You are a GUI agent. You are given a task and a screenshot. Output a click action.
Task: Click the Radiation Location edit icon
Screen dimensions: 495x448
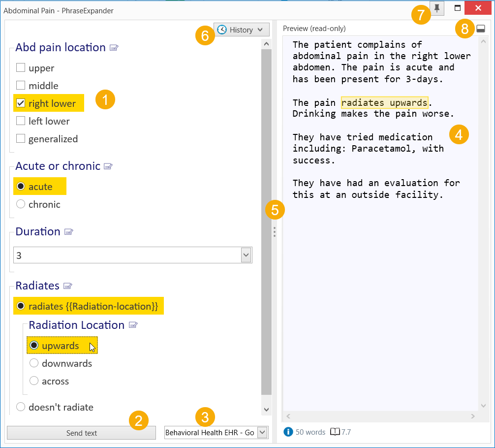(x=133, y=325)
